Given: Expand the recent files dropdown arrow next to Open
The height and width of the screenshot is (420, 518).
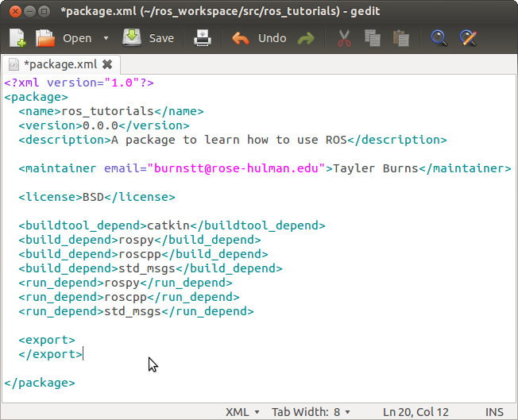Looking at the screenshot, I should 106,38.
